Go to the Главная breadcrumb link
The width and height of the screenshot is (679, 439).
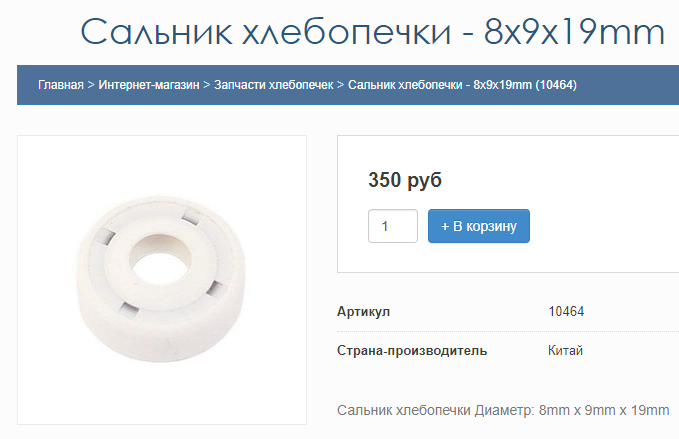61,85
